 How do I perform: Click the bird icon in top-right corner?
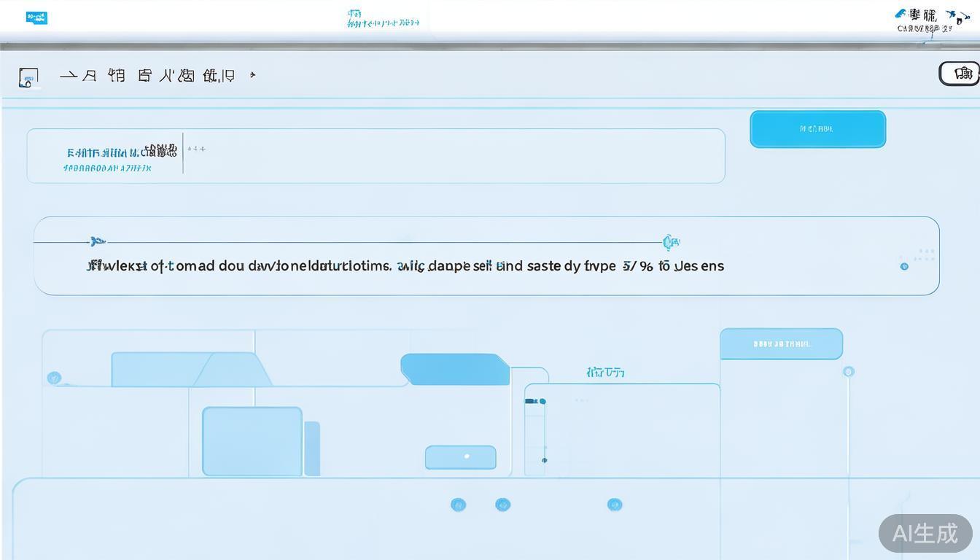coord(952,15)
